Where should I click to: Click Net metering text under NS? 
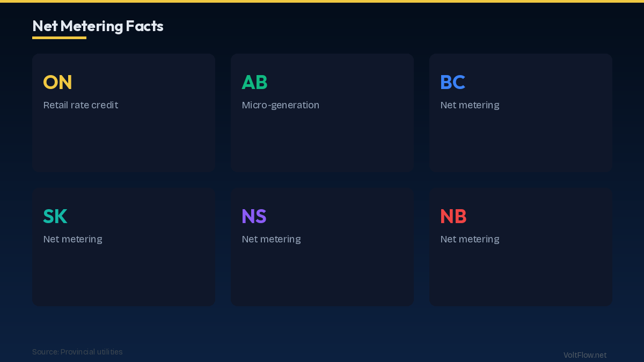271,239
